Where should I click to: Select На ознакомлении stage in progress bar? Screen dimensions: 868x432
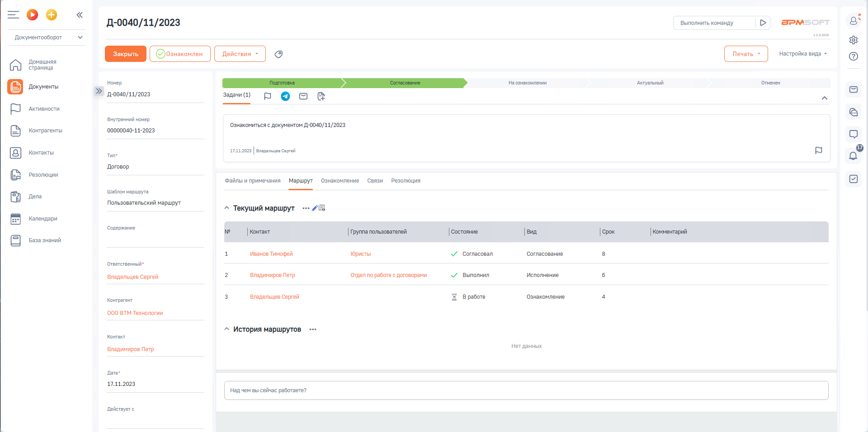(x=528, y=83)
